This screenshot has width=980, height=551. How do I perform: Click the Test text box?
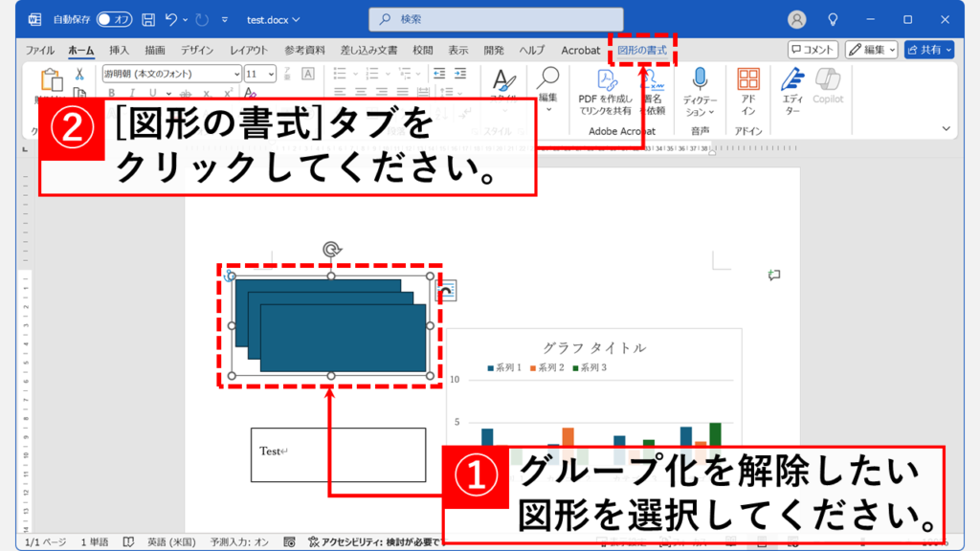point(338,454)
